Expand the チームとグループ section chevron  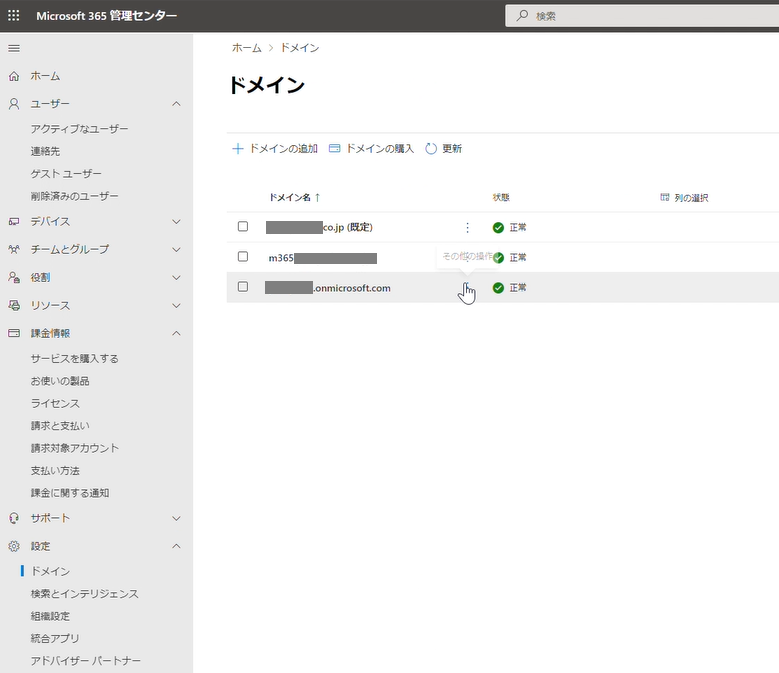[176, 249]
